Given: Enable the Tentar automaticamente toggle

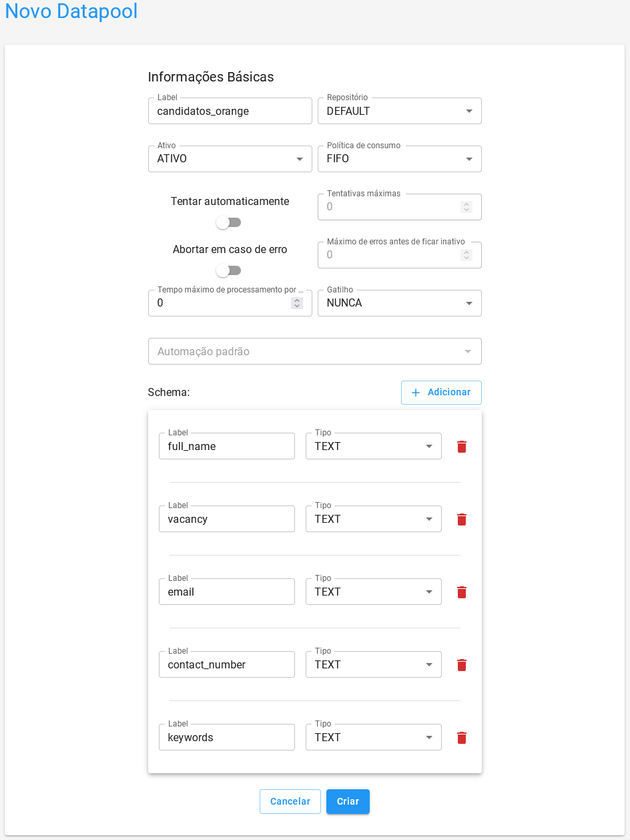Looking at the screenshot, I should [229, 222].
